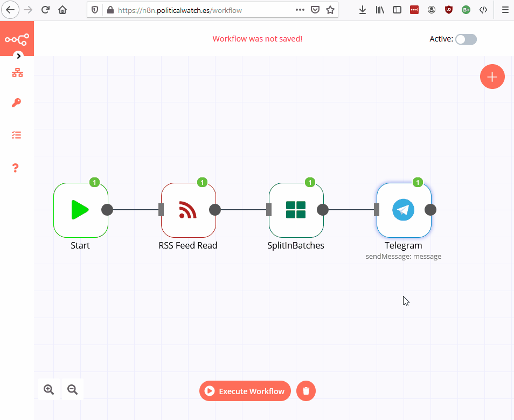514x420 pixels.
Task: Open the Help question mark icon
Action: (x=16, y=168)
